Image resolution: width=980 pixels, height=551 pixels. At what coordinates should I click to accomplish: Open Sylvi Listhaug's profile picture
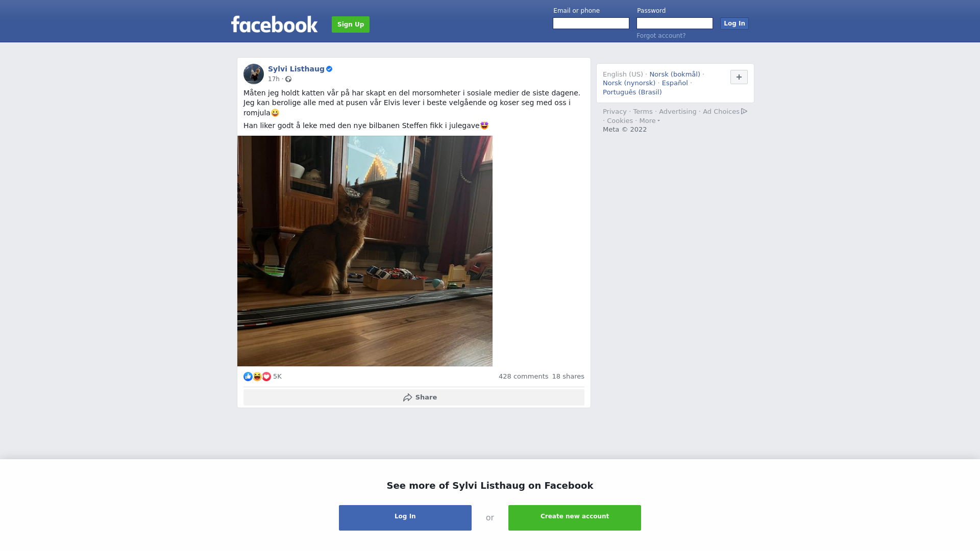pos(254,74)
